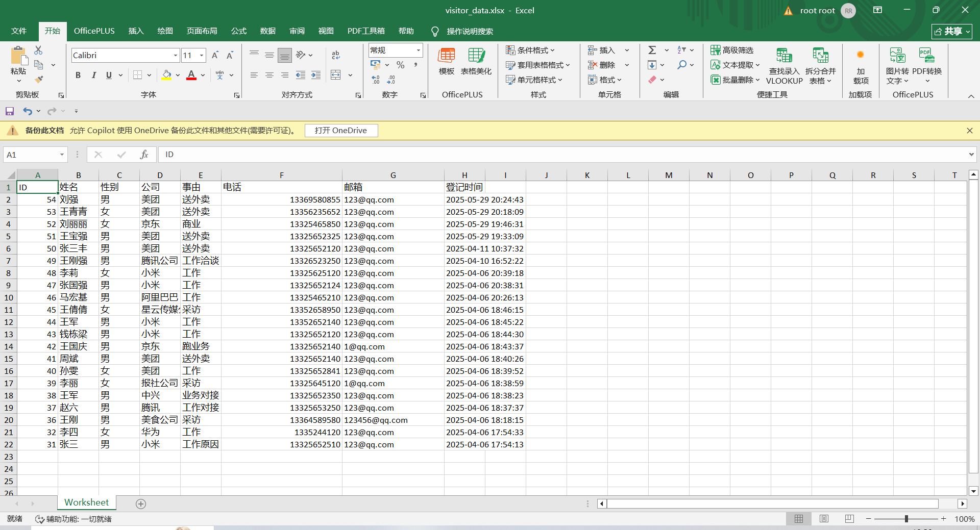Click the zoom slider handle

click(906, 519)
